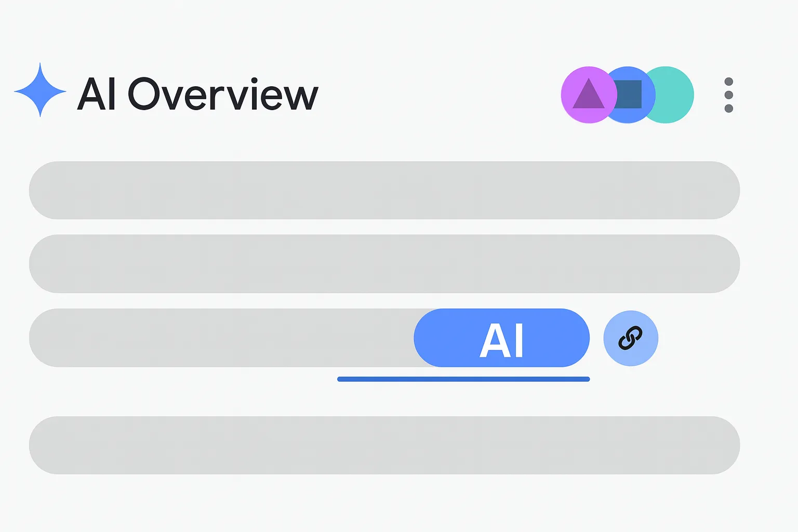Click the bottom dot of the kebab menu
This screenshot has width=798, height=532.
click(x=728, y=109)
